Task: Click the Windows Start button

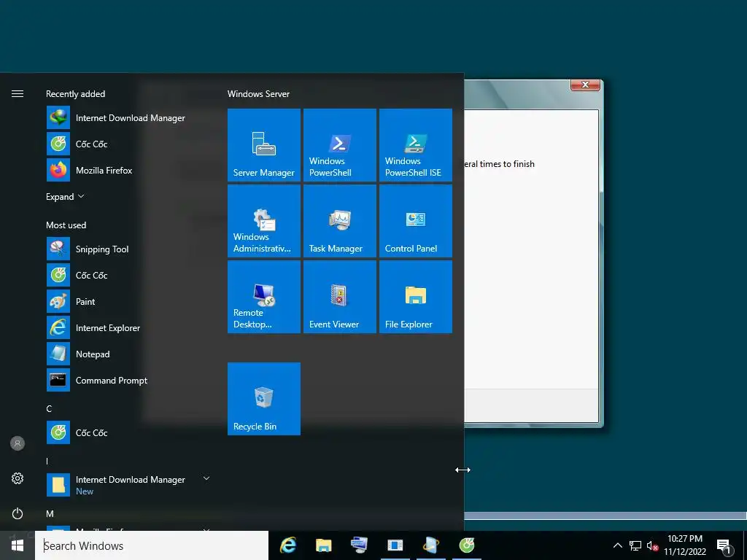Action: (x=18, y=545)
